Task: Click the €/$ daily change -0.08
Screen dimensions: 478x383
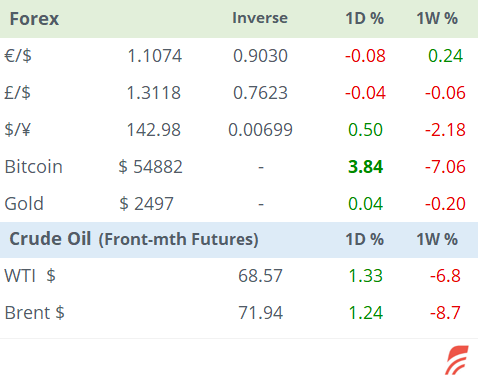Action: pos(365,56)
